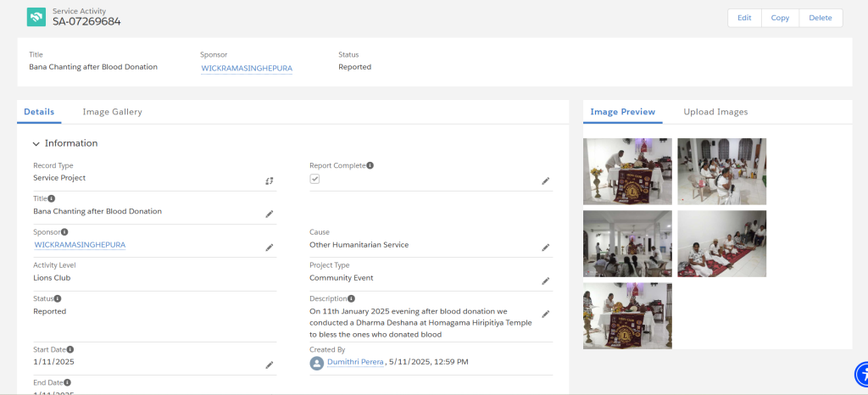Edit the Sponsor field via pencil icon
Screen dimensions: 868x395
(x=269, y=248)
